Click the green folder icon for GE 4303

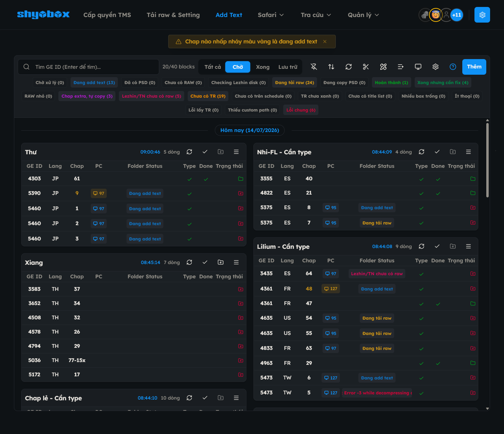click(x=241, y=179)
